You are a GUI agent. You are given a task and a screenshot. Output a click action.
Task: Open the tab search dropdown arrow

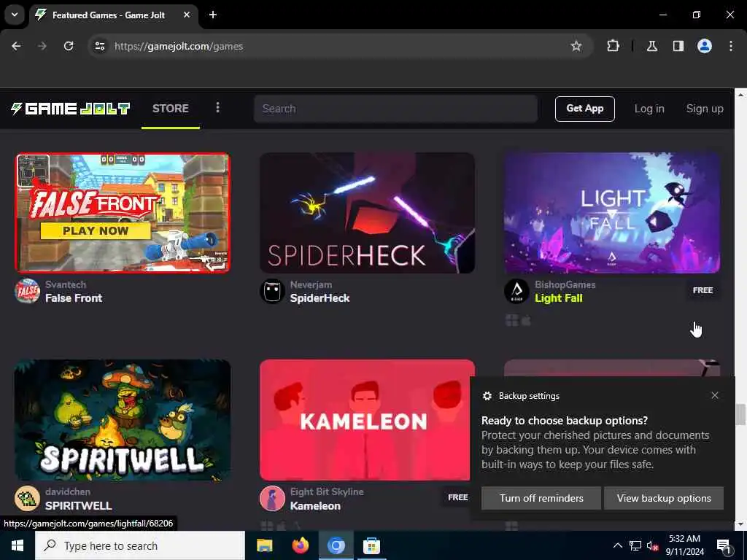tap(15, 15)
